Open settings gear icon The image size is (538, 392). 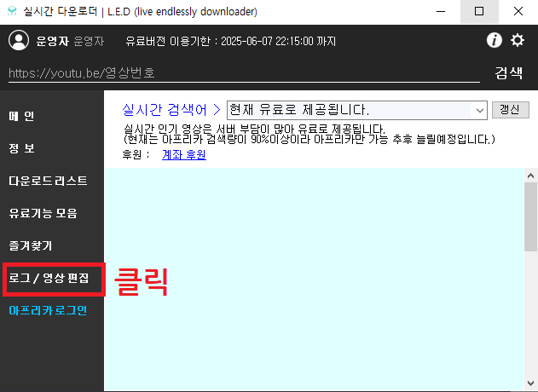(518, 40)
